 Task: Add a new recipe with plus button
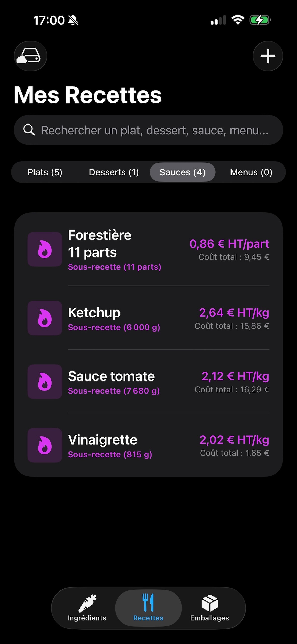pyautogui.click(x=268, y=56)
